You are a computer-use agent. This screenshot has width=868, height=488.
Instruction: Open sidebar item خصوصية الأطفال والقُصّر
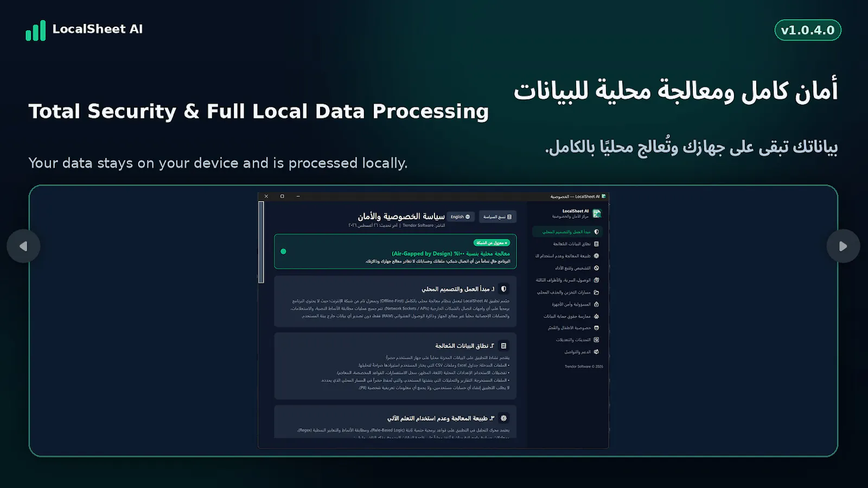click(x=567, y=328)
